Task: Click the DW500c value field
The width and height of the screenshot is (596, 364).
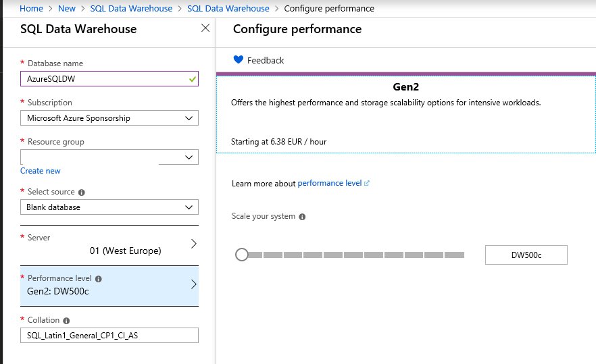Action: pyautogui.click(x=526, y=255)
